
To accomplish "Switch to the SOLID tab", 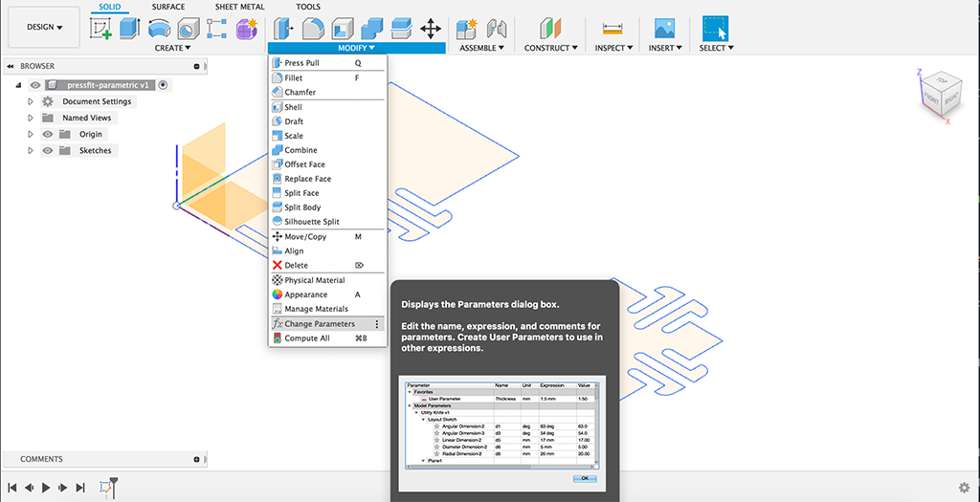I will click(x=110, y=7).
